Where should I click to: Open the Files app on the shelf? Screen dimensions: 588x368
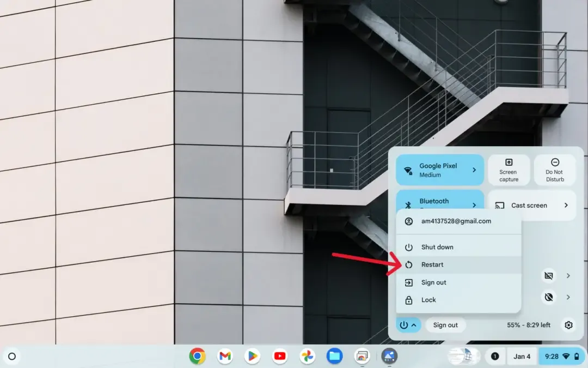tap(334, 356)
